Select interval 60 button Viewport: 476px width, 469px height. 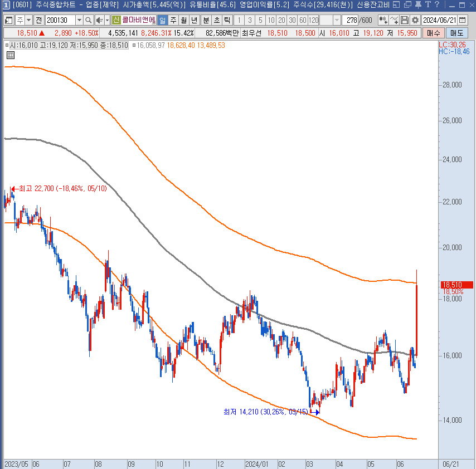pos(303,20)
